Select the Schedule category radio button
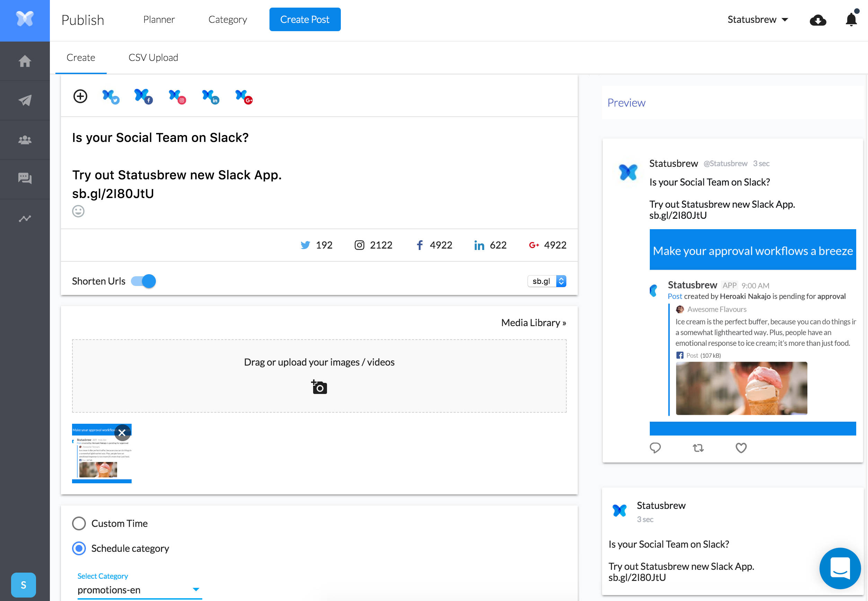868x601 pixels. click(79, 548)
